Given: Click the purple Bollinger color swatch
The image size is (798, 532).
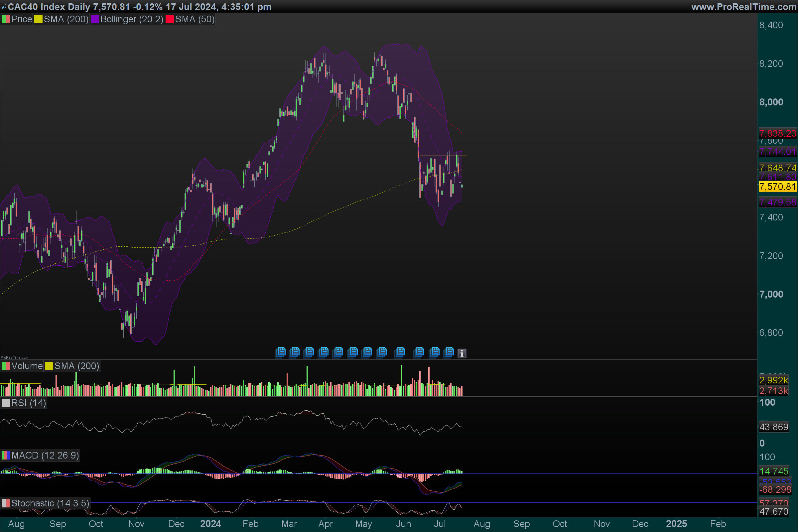Looking at the screenshot, I should coord(95,19).
